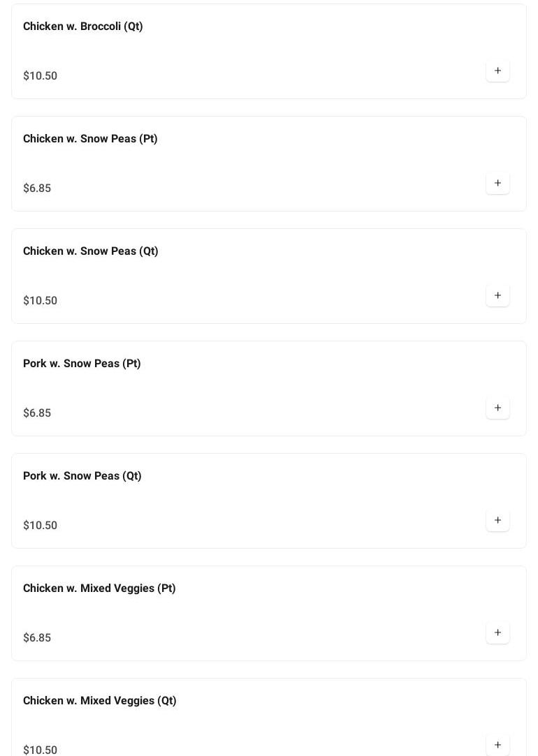Open the Chicken w. Broccoli (Qt) item title
The image size is (538, 756).
point(83,27)
